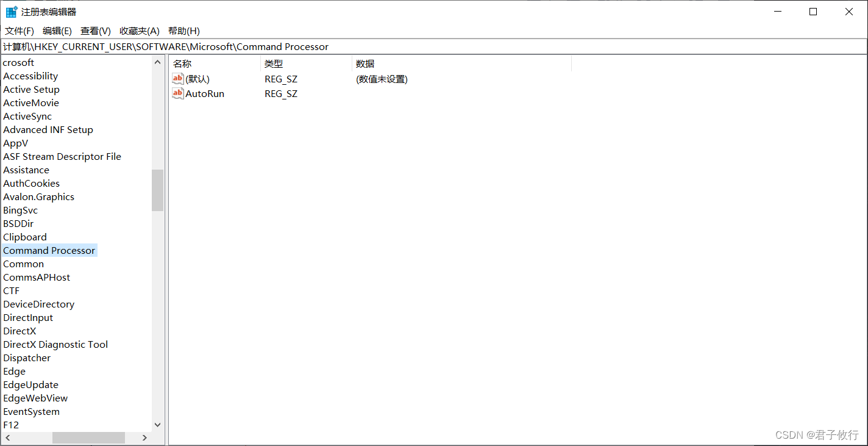Click the ab icon beside AutoRun value
The width and height of the screenshot is (868, 446).
(x=177, y=93)
